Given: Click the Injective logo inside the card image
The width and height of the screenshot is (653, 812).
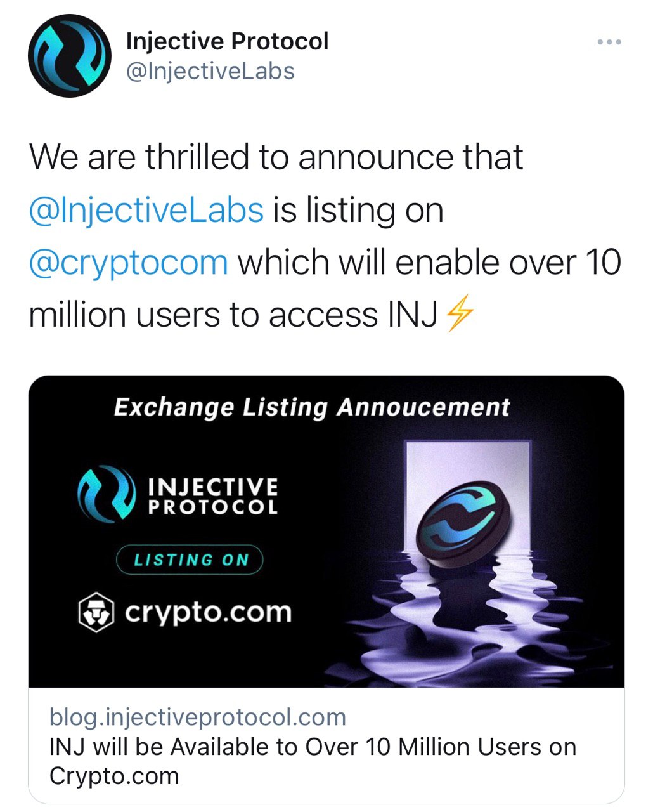Looking at the screenshot, I should tap(106, 494).
